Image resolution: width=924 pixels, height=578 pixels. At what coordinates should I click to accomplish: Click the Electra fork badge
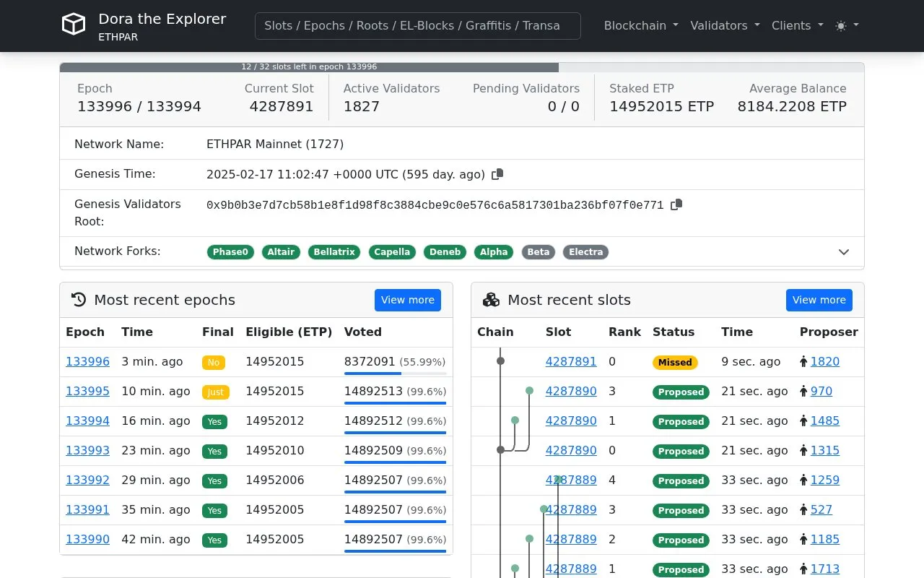point(585,252)
